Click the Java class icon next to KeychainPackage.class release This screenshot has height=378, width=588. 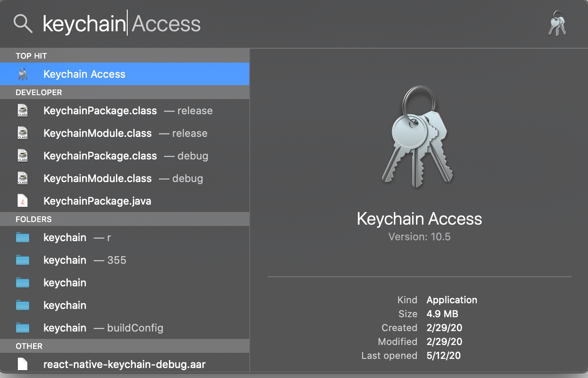23,110
